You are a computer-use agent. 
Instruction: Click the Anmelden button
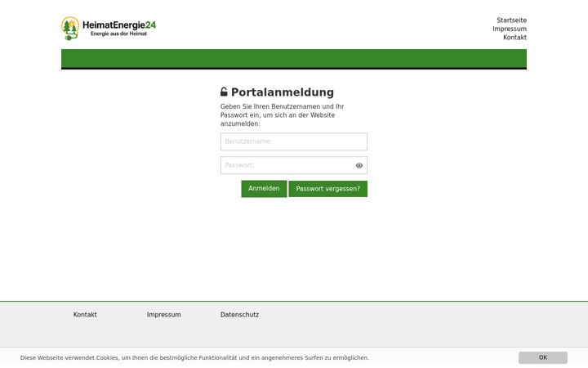264,189
